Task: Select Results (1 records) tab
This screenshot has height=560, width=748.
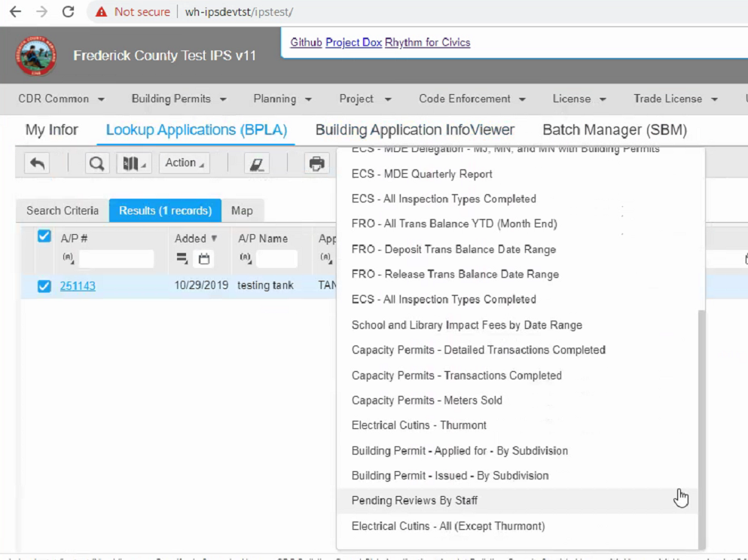Action: (x=165, y=211)
